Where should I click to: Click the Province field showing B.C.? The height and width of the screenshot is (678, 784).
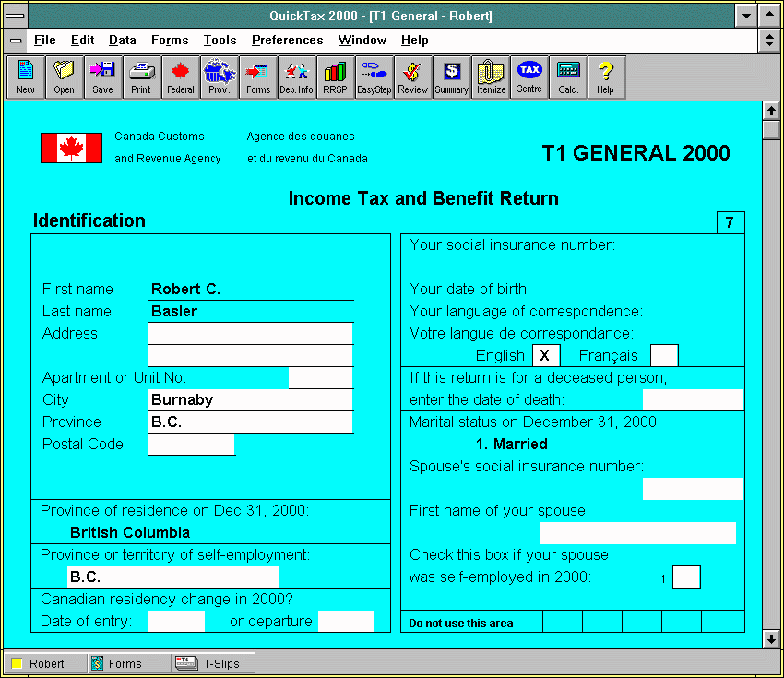click(x=251, y=422)
